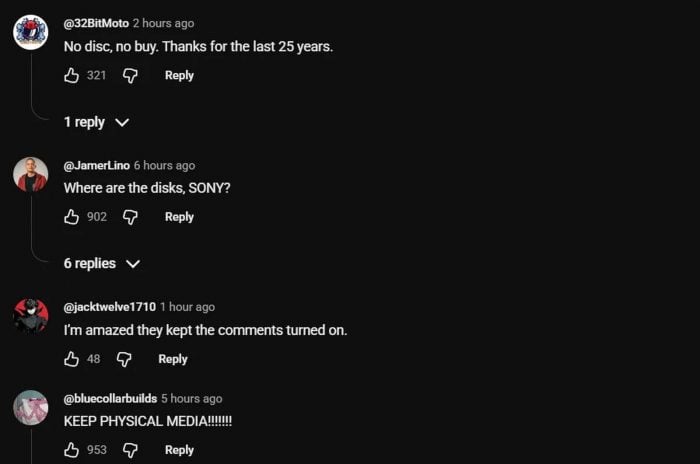Reply to @32BitMoto's comment
This screenshot has height=464, width=700.
click(x=179, y=75)
